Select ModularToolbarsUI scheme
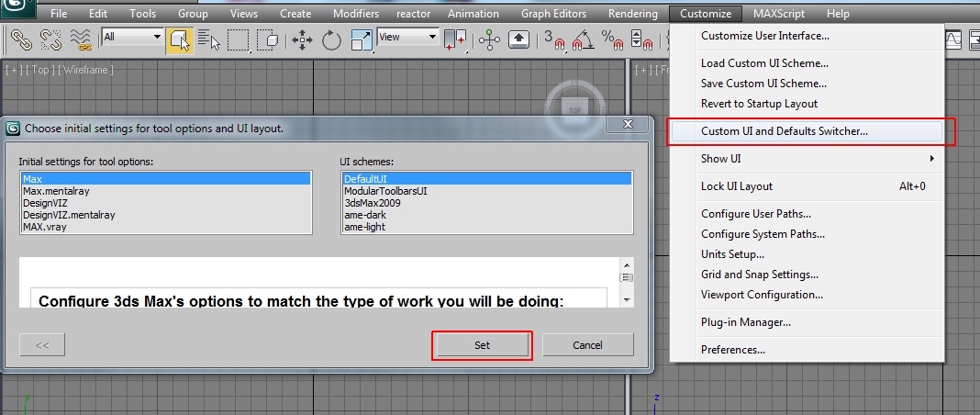 487,191
